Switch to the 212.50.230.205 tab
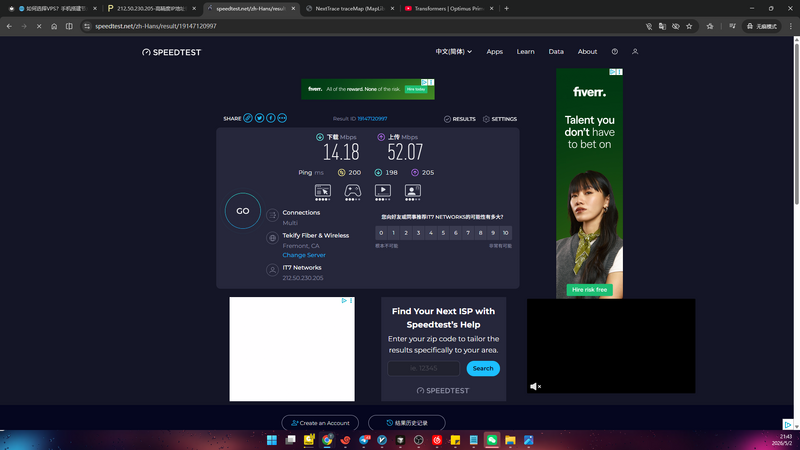The image size is (800, 450). point(151,9)
